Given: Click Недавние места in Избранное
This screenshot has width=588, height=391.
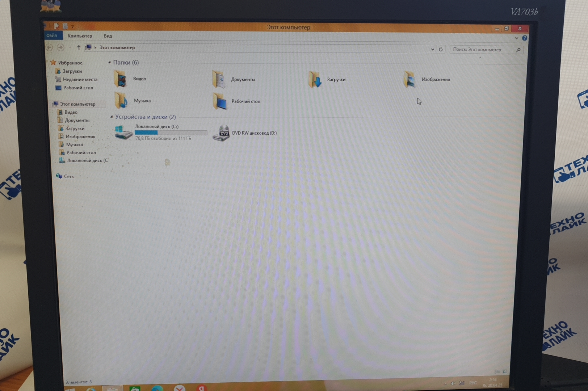Looking at the screenshot, I should point(80,79).
